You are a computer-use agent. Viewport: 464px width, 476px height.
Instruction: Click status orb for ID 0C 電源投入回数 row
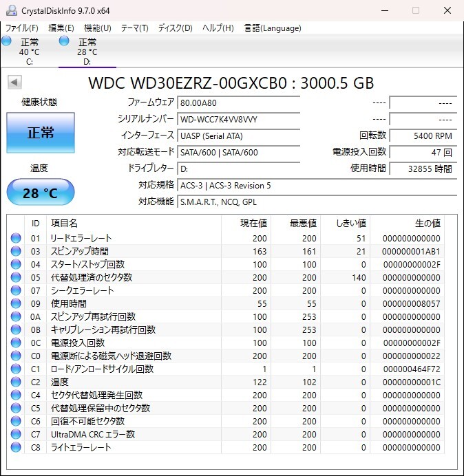(16, 343)
